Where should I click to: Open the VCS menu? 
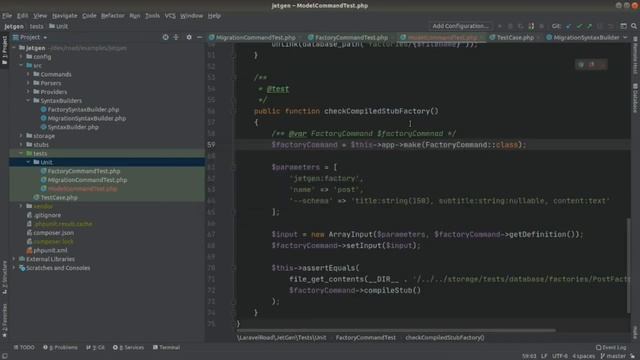170,16
